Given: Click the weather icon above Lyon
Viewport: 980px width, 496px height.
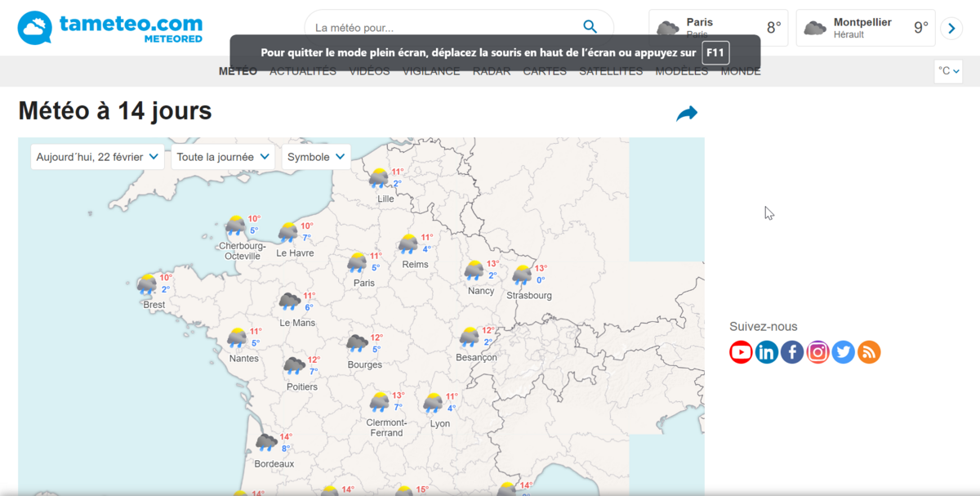Looking at the screenshot, I should click(434, 403).
